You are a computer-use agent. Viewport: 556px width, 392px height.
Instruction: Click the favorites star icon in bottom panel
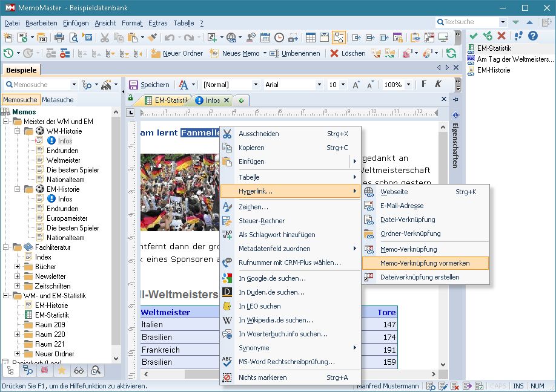(x=61, y=371)
